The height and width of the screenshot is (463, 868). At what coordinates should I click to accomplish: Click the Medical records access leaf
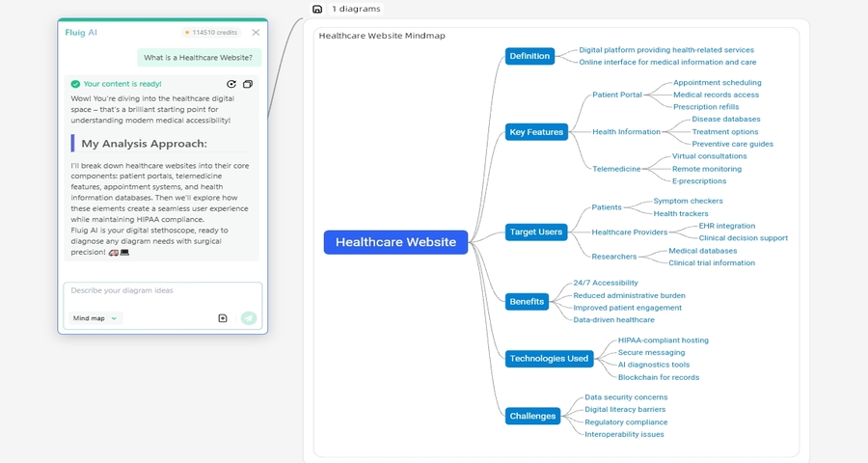716,95
